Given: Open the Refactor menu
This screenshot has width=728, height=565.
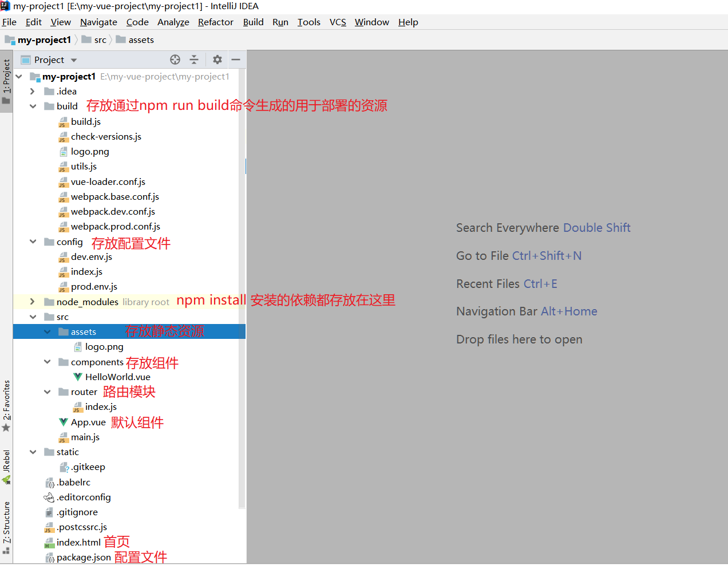Looking at the screenshot, I should [216, 22].
